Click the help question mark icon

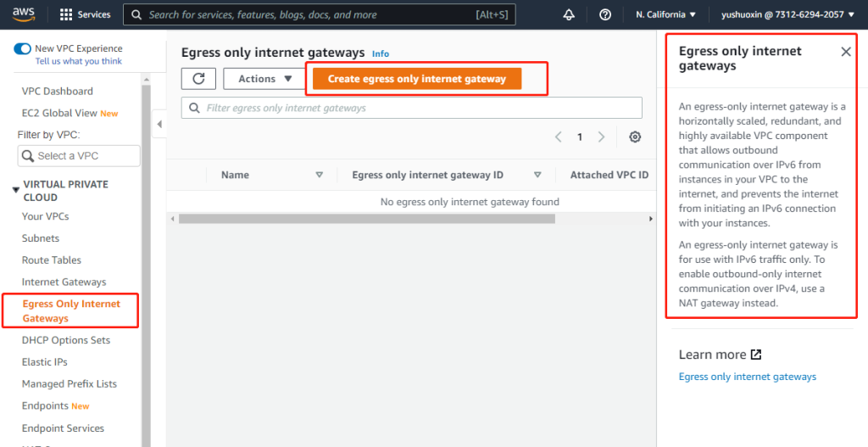604,14
